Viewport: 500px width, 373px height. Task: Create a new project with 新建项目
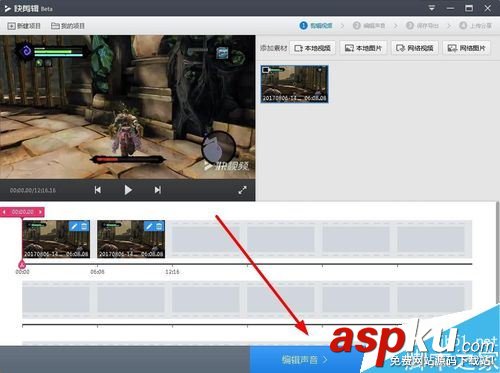tap(24, 26)
